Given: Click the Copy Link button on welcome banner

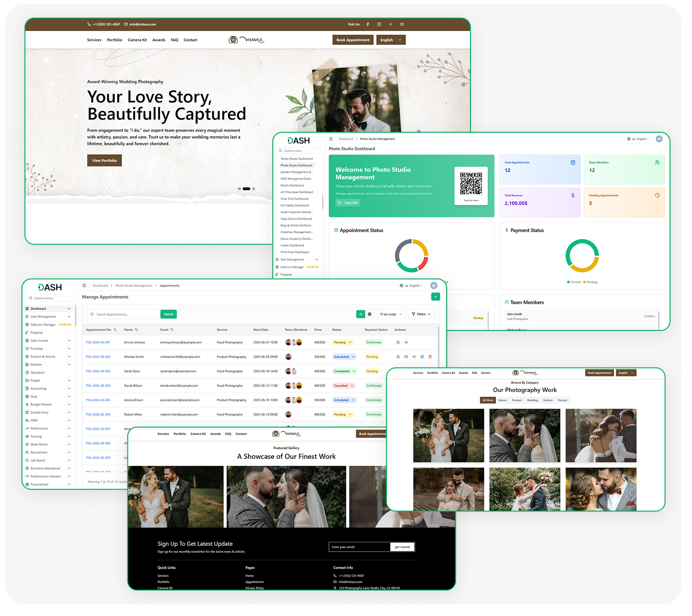Looking at the screenshot, I should [x=348, y=203].
